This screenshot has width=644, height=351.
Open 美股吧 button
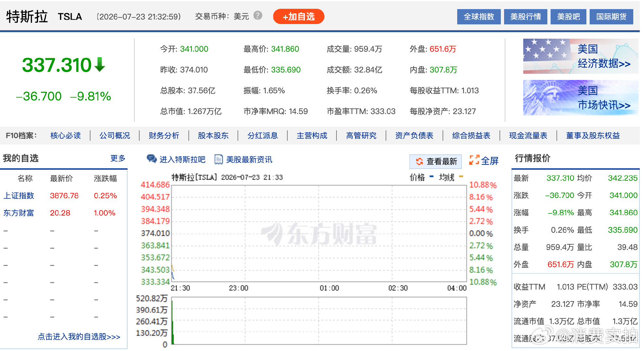pyautogui.click(x=568, y=17)
